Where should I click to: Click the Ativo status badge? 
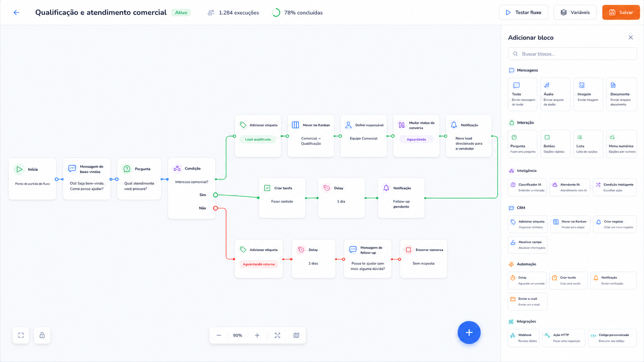tap(181, 13)
